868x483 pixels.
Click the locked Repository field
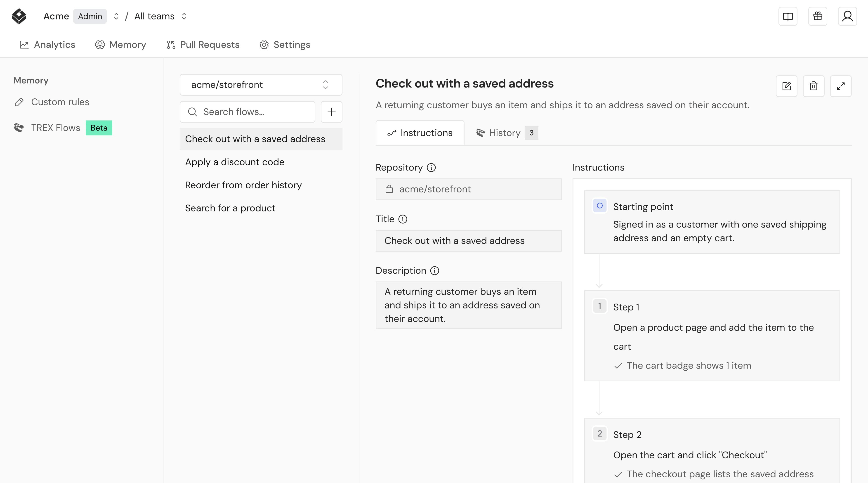468,189
